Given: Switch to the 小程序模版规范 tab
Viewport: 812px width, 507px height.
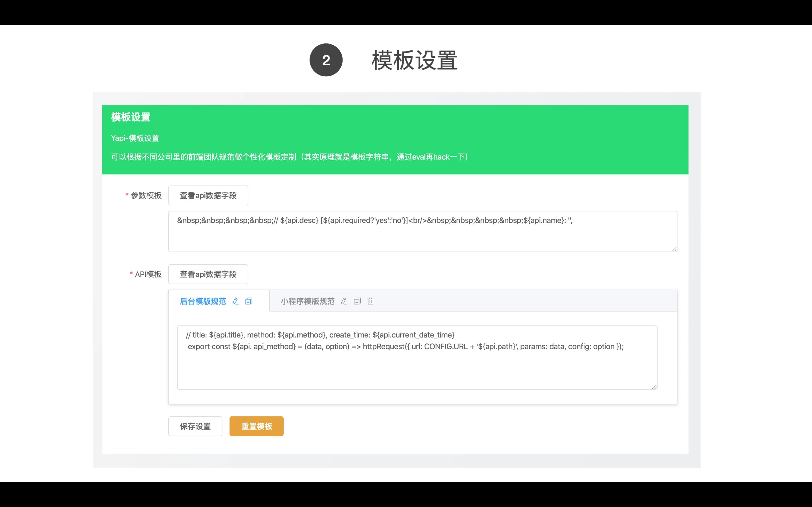Looking at the screenshot, I should [x=307, y=301].
